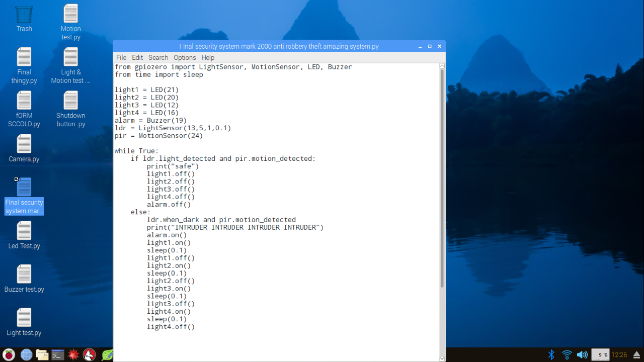
Task: Open the Bluetooth menu in the tray
Action: (x=551, y=354)
